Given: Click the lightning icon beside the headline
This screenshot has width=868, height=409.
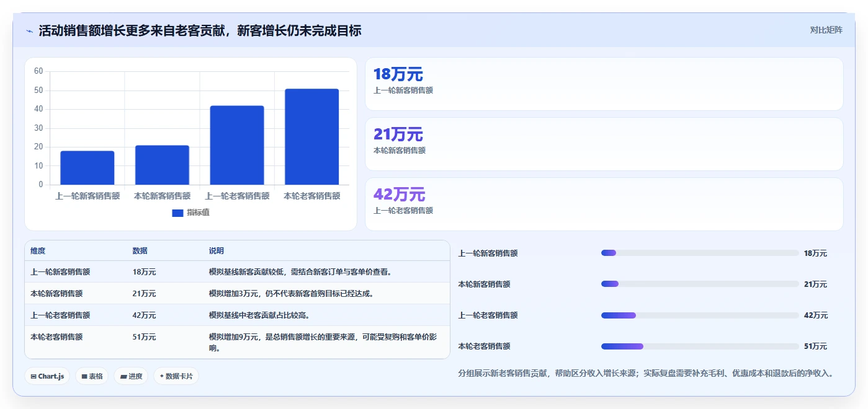Looking at the screenshot, I should tap(29, 31).
